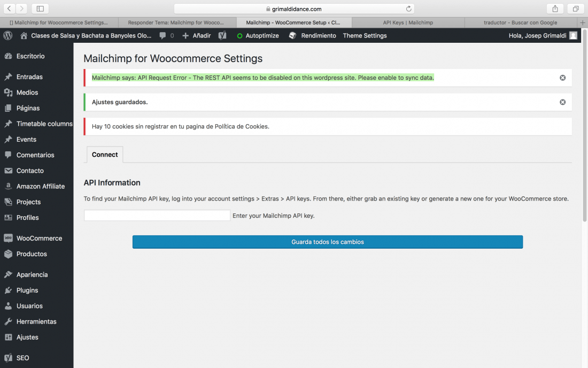
Task: Click the WooCommerce sidebar icon
Action: (8, 238)
